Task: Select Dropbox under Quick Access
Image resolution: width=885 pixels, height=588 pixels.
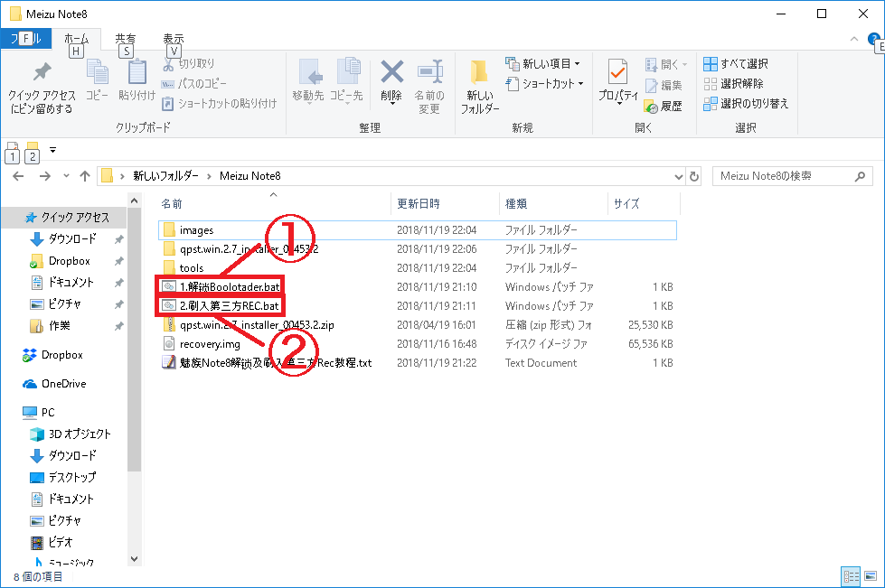Action: pos(60,261)
